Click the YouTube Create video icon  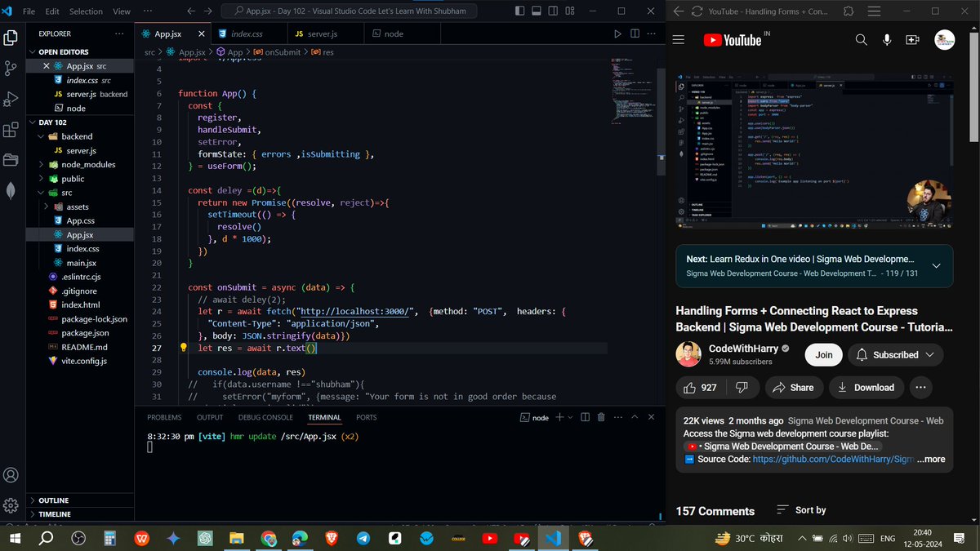point(913,40)
